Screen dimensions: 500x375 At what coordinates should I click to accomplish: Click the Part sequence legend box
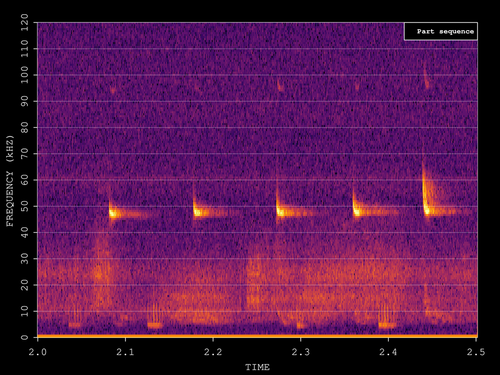[x=441, y=31]
